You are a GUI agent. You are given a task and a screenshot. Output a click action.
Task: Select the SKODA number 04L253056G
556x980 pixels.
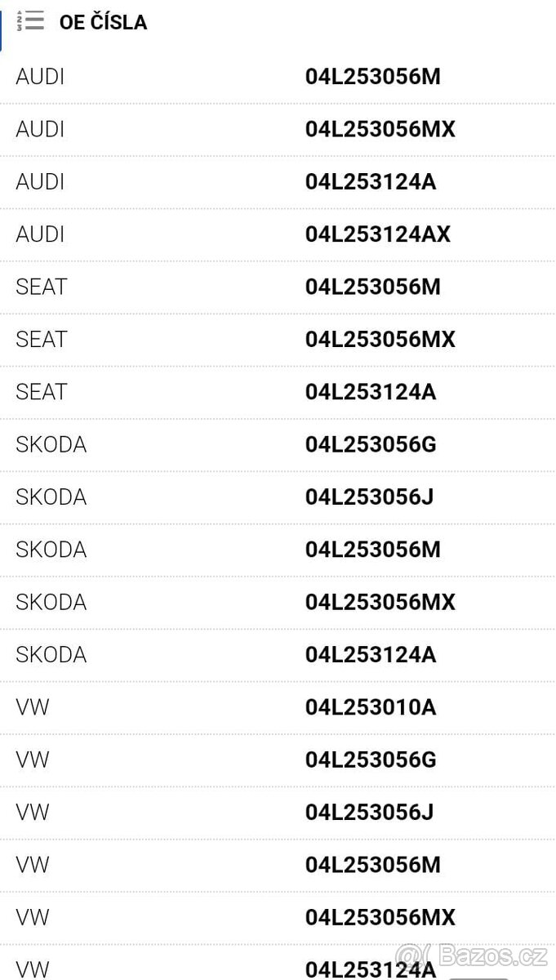[x=371, y=444]
